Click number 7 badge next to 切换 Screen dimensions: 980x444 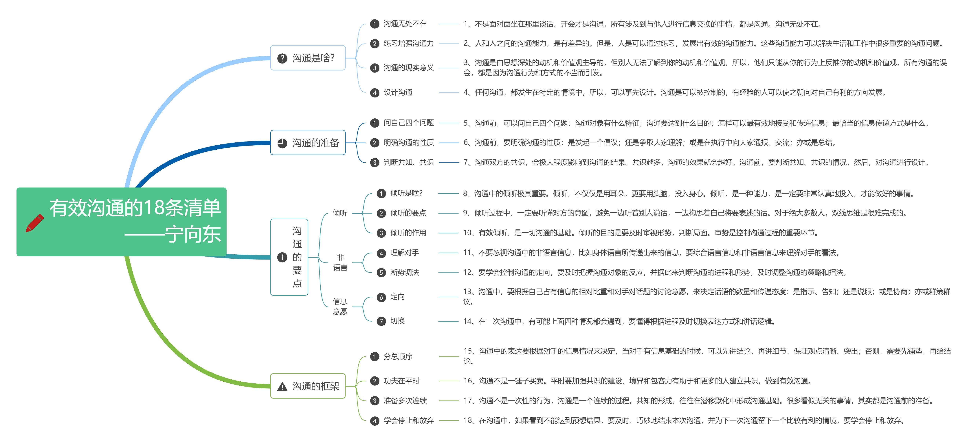[x=381, y=321]
